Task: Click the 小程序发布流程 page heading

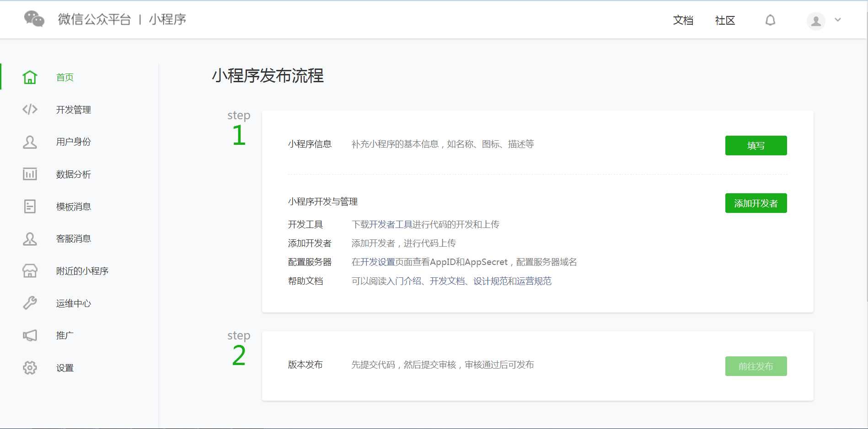Action: coord(268,75)
